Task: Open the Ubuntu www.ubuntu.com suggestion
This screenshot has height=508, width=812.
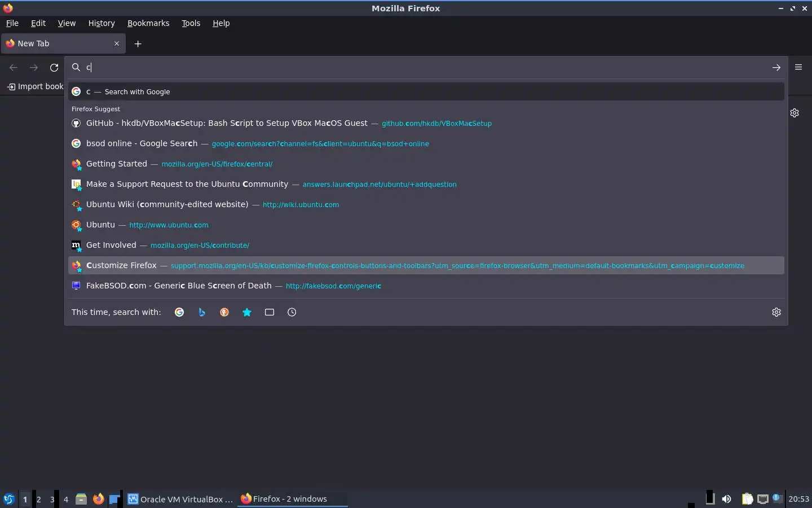Action: (426, 225)
